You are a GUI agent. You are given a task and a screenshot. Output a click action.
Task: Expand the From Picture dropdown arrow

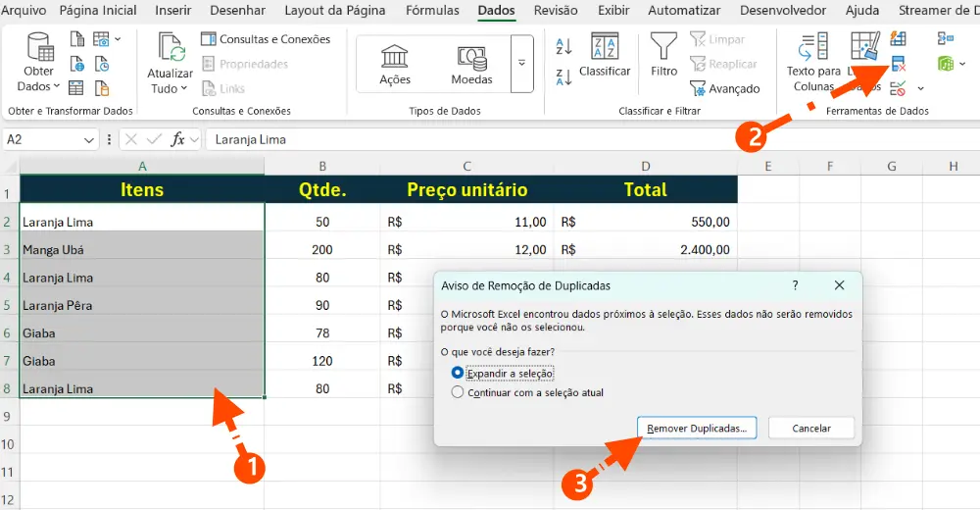click(x=118, y=39)
